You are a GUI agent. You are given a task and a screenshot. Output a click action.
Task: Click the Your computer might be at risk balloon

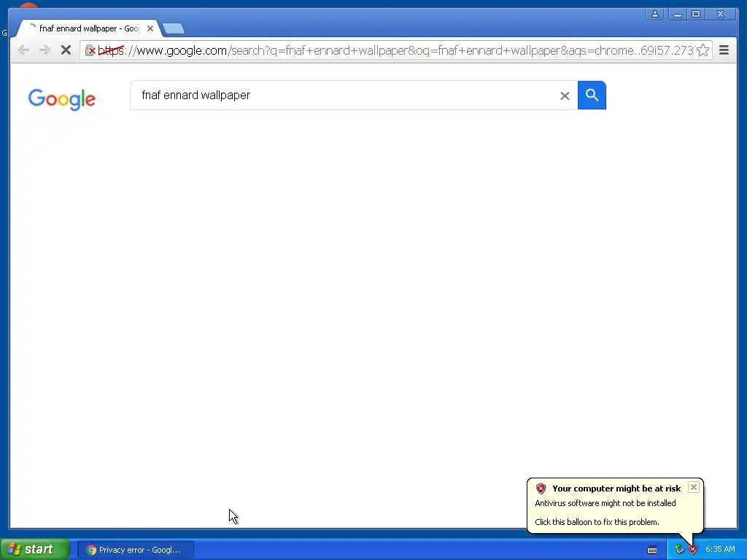coord(614,505)
